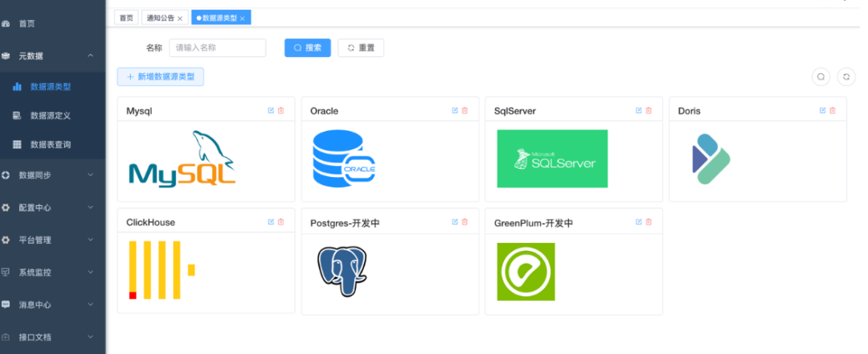Edit the SqlServer data source card

[638, 110]
